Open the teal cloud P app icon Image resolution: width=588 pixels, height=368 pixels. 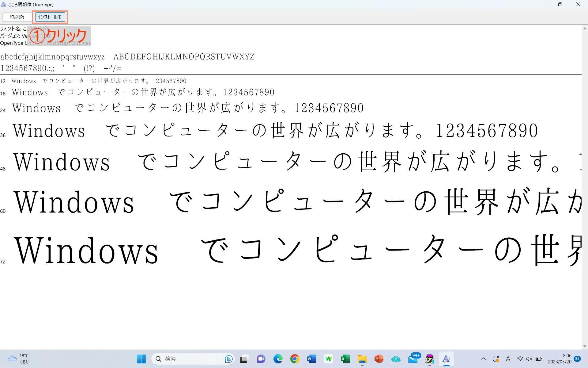[396, 359]
